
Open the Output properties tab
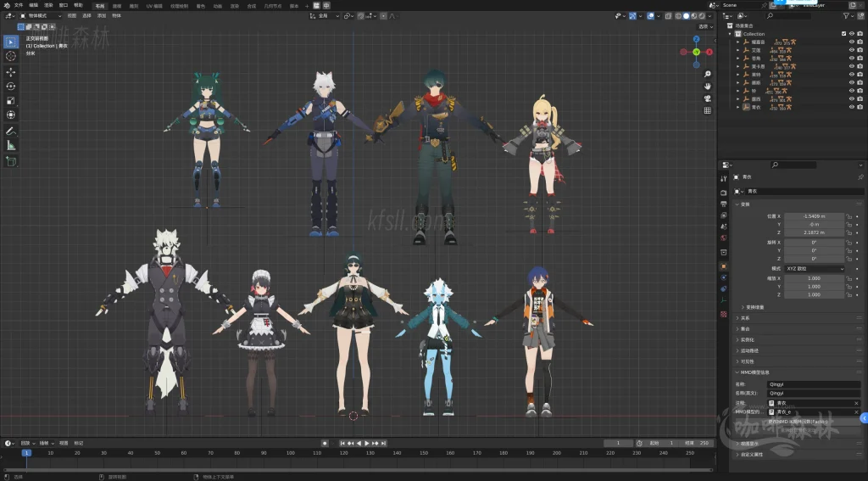tap(724, 204)
